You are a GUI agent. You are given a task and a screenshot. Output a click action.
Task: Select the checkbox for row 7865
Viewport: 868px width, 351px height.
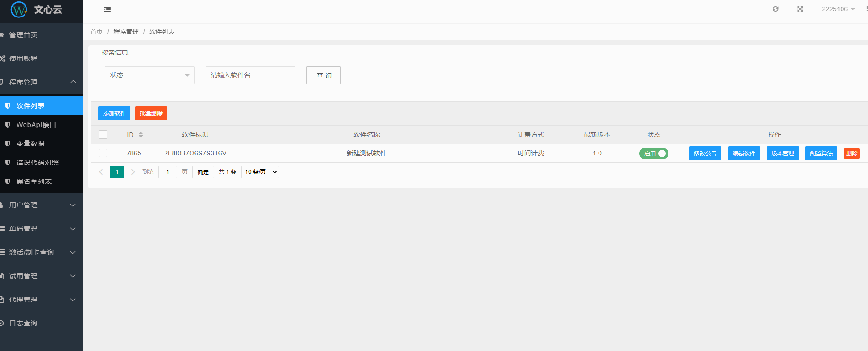103,153
